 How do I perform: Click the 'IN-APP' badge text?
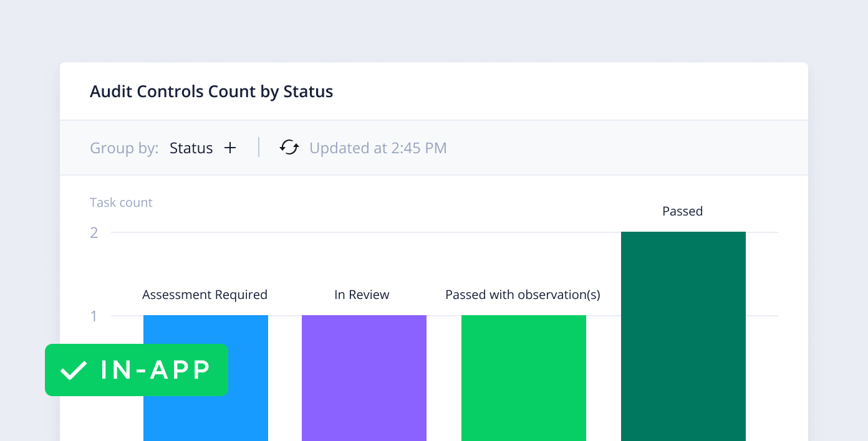pyautogui.click(x=156, y=370)
